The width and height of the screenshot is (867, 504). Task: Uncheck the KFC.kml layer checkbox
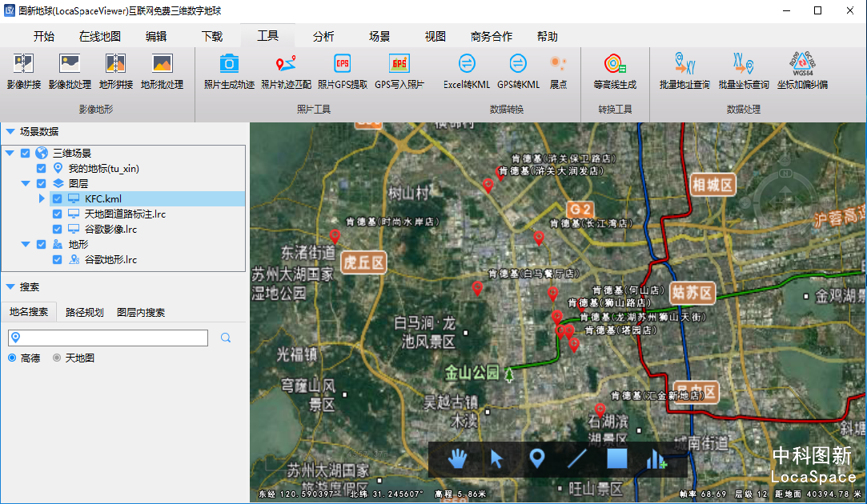click(57, 199)
